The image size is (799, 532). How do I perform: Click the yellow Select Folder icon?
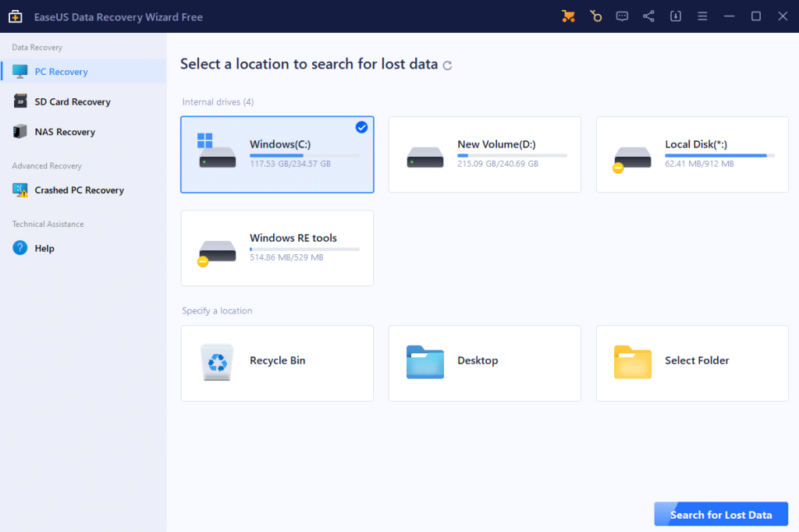point(632,362)
